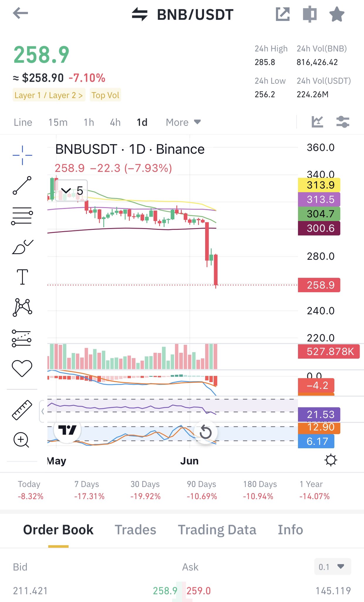Select the ruler measure tool
The height and width of the screenshot is (602, 364).
[22, 410]
